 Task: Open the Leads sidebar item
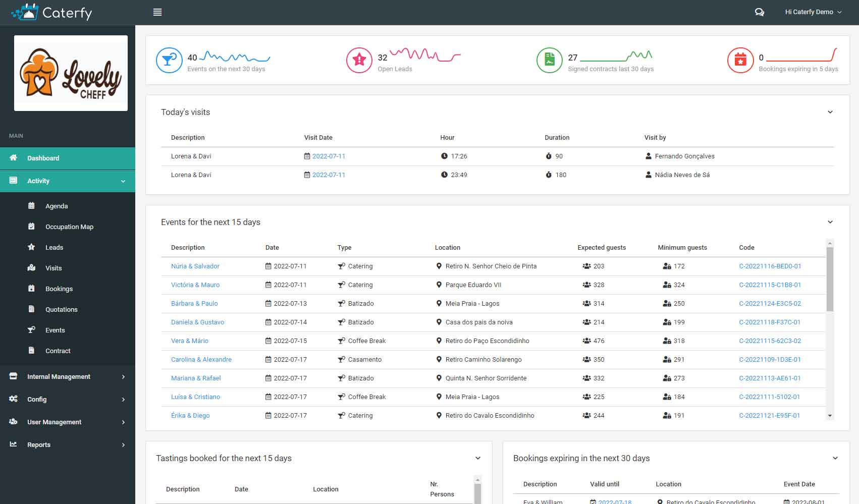point(54,247)
